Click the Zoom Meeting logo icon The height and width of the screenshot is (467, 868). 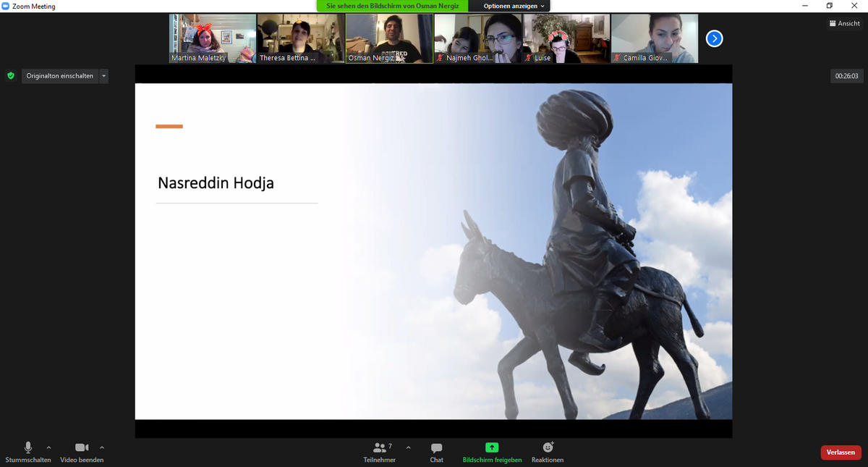(6, 6)
